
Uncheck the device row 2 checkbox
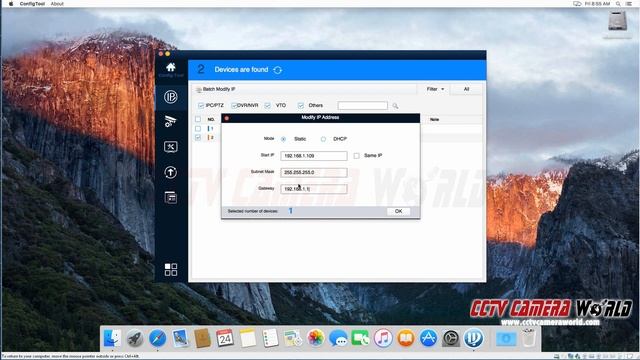pyautogui.click(x=198, y=138)
